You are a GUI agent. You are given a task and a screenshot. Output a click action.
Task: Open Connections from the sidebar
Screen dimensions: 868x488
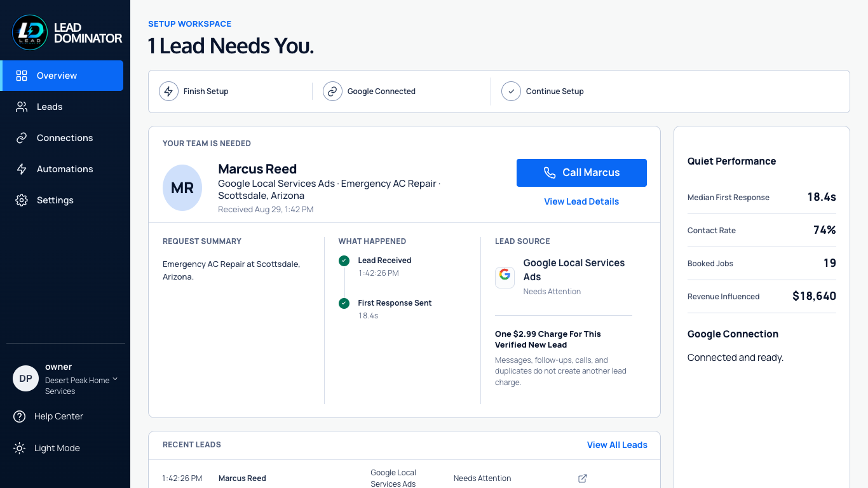click(63, 138)
